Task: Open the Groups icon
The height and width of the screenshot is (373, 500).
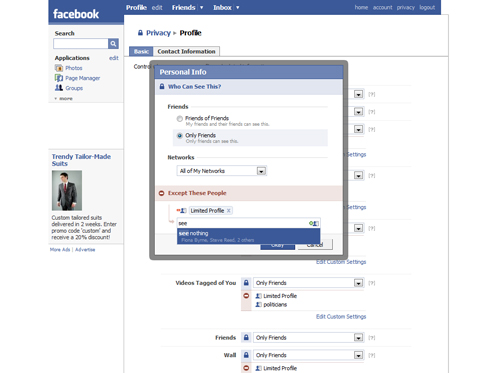Action: 59,88
